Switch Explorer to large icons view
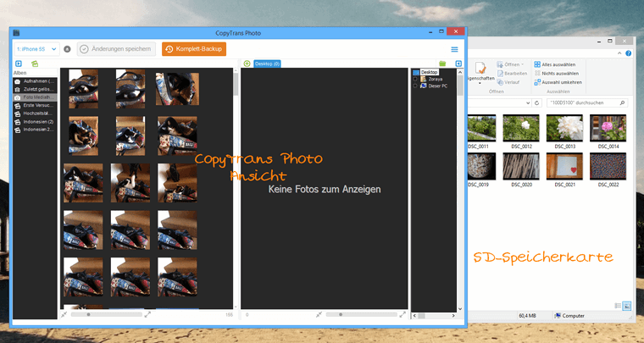 [627, 306]
